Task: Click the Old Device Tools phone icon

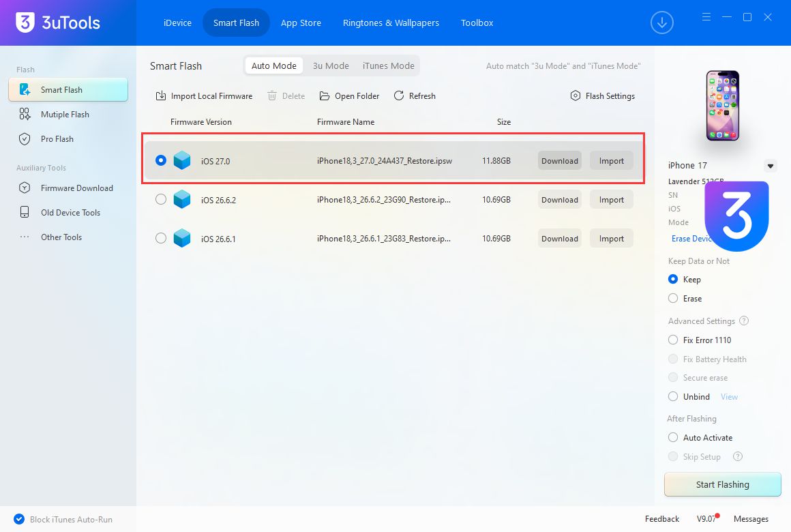Action: pyautogui.click(x=25, y=212)
